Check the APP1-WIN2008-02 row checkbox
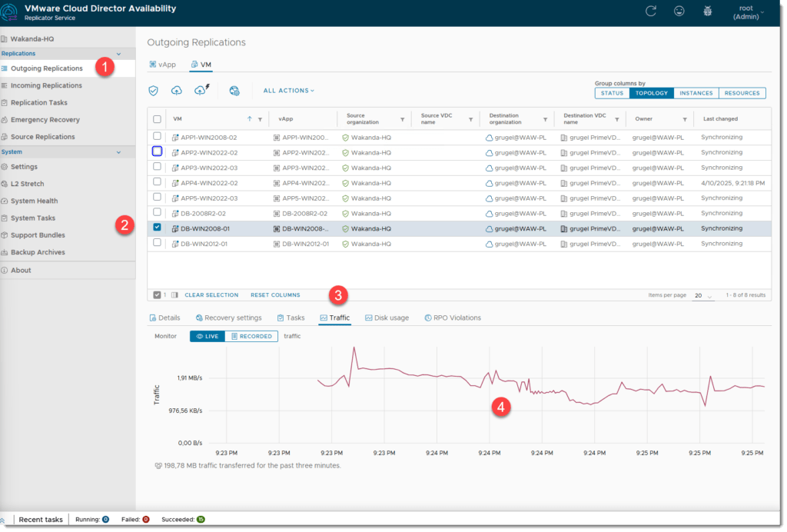The height and width of the screenshot is (532, 787). (158, 136)
